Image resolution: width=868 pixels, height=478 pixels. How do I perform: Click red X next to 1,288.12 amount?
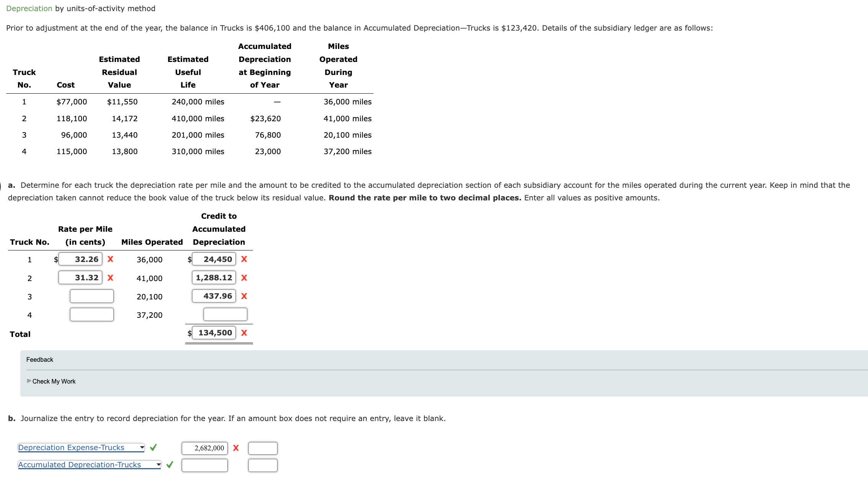coord(244,278)
